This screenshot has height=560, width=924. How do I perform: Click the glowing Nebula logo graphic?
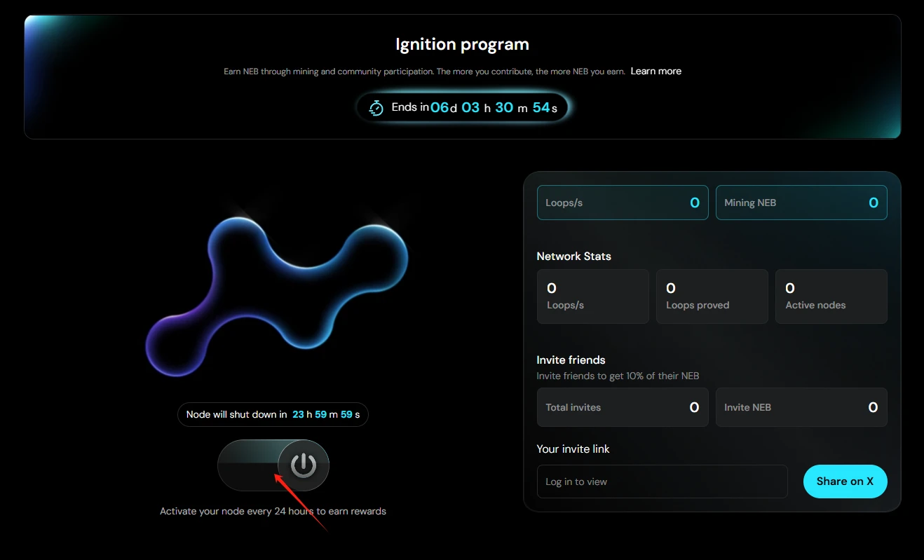pos(277,293)
